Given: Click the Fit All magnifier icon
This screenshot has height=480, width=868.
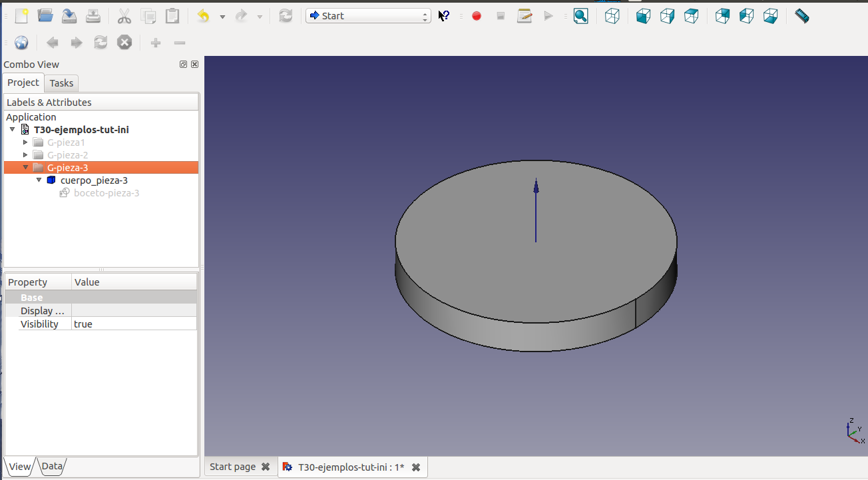Looking at the screenshot, I should tap(581, 16).
